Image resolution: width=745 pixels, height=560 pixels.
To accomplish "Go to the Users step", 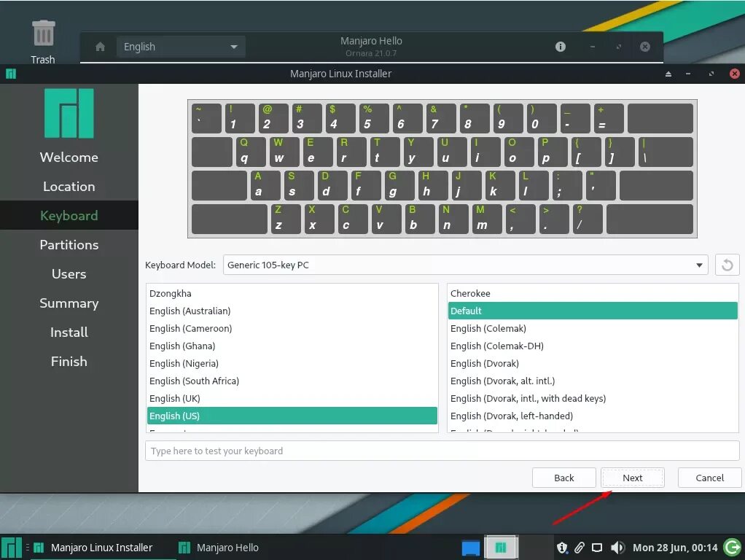I will pos(69,274).
